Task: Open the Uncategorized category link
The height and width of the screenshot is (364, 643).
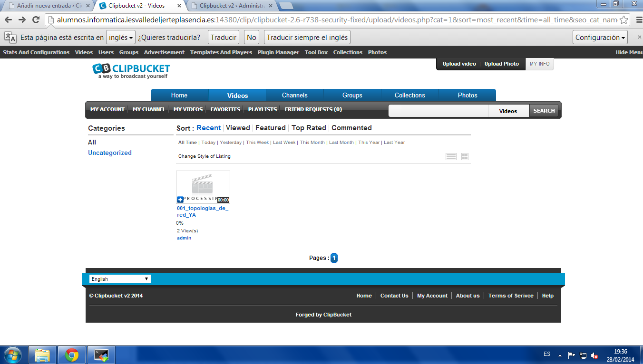Action: point(110,153)
